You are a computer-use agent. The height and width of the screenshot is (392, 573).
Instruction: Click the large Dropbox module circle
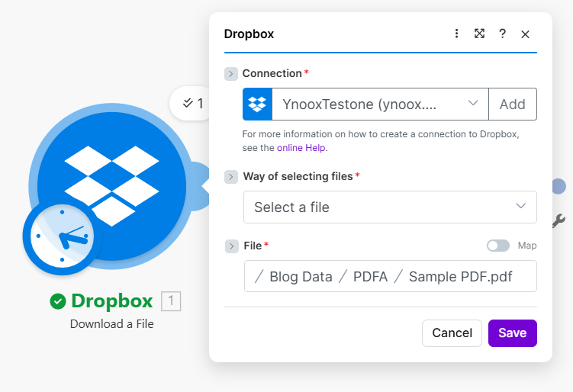(x=112, y=186)
